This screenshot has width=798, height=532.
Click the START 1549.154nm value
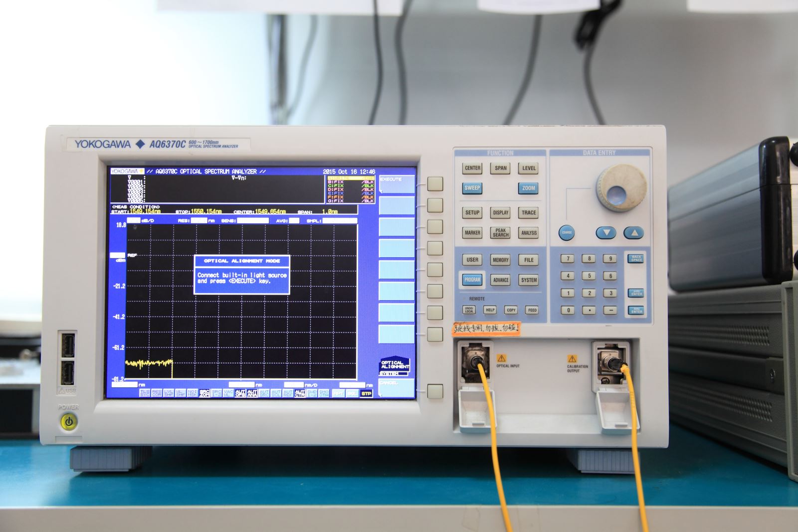[x=145, y=211]
